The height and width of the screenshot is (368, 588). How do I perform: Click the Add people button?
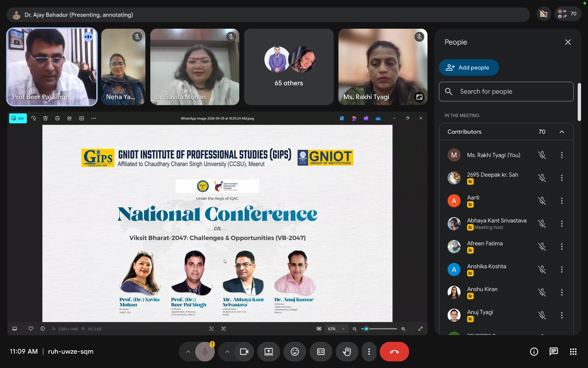tap(469, 68)
